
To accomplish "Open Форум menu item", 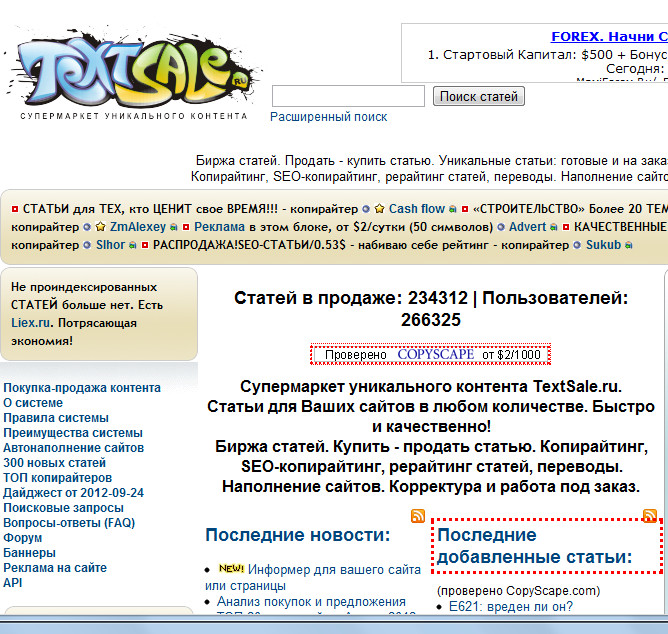I will (x=23, y=538).
